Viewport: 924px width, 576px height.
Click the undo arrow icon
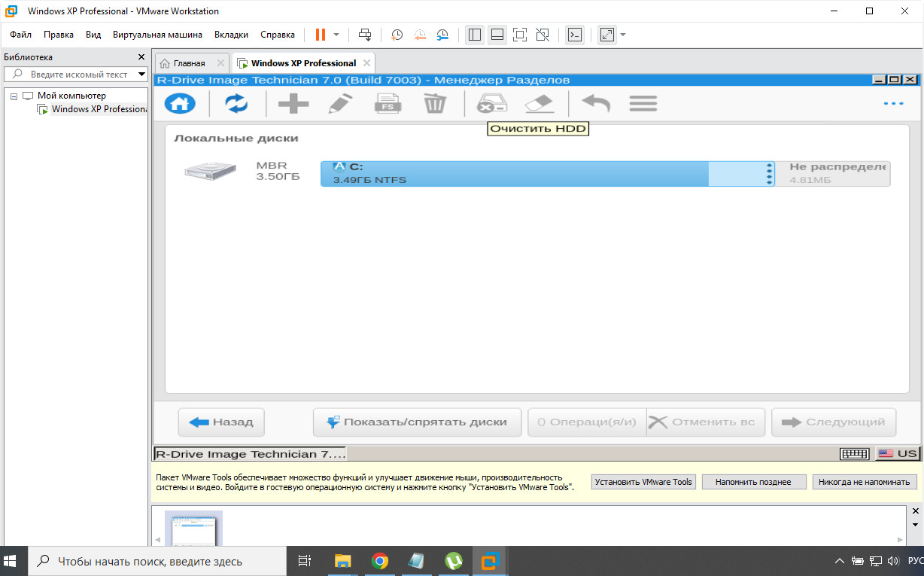tap(596, 104)
